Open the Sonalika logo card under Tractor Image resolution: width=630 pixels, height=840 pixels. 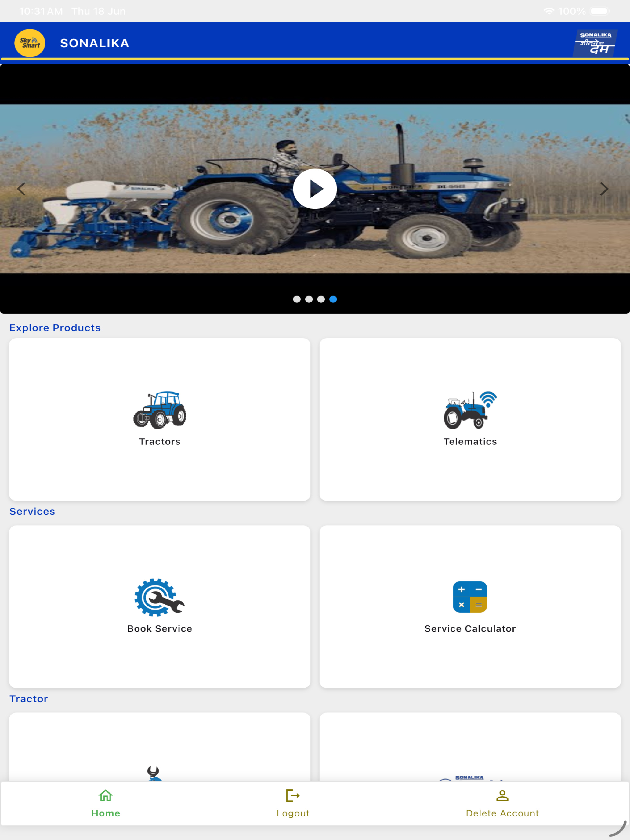coord(470,747)
